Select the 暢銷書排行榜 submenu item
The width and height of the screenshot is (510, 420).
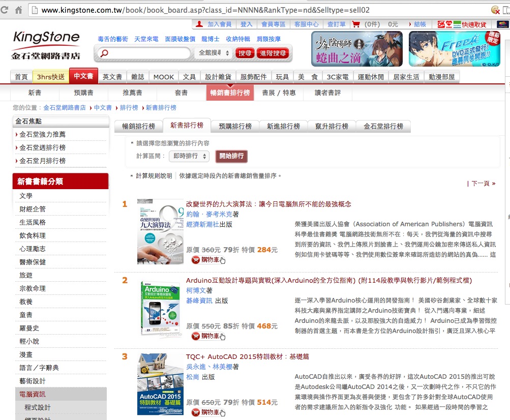[x=230, y=93]
